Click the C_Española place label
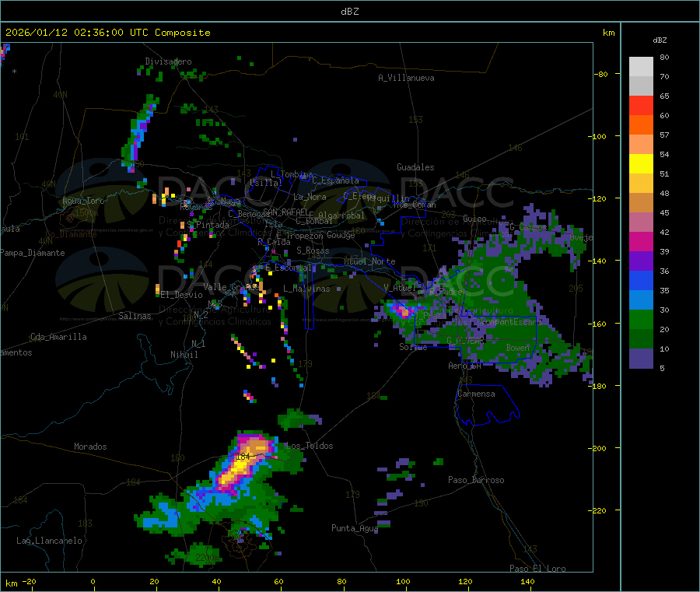Viewport: 700px width, 592px height. tap(336, 180)
